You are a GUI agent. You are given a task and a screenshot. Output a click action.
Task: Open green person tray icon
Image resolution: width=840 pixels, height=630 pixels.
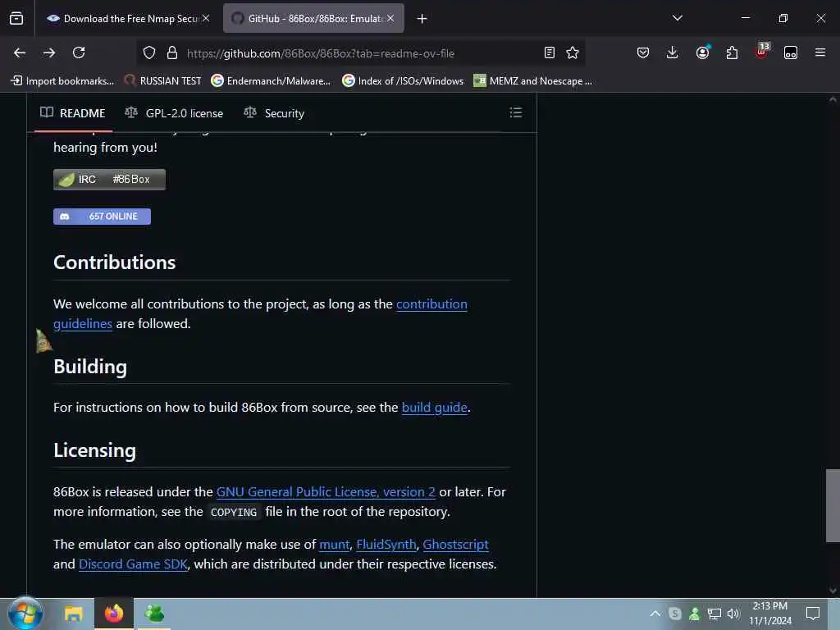[694, 614]
